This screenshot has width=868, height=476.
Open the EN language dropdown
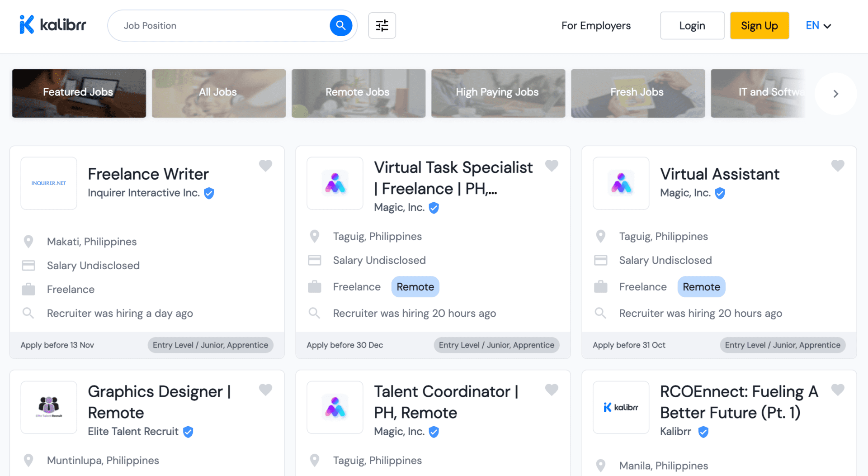(x=818, y=25)
